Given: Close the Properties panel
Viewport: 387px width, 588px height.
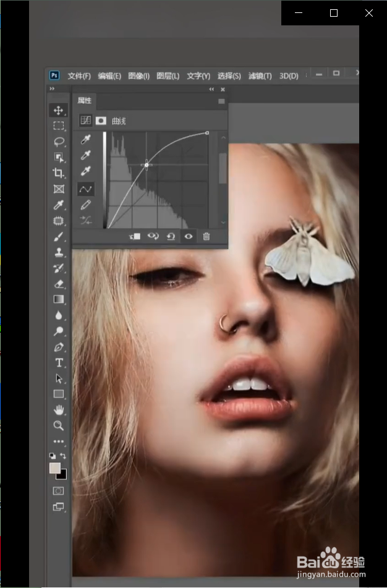Looking at the screenshot, I should 223,89.
